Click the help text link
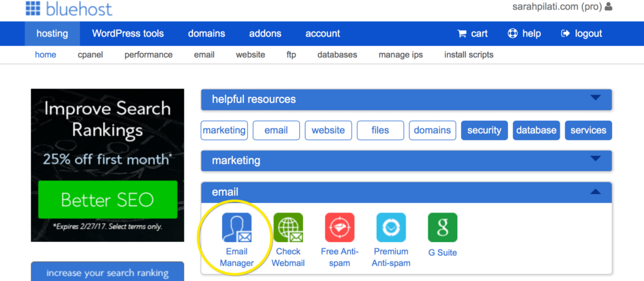The width and height of the screenshot is (644, 281). (531, 34)
